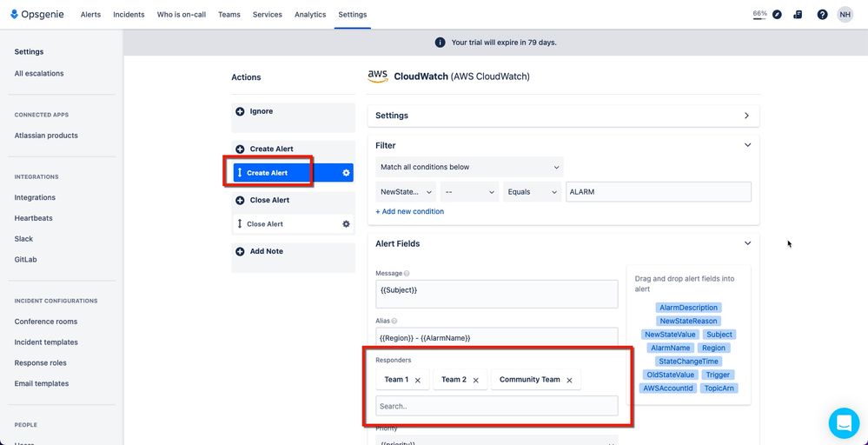Open gear settings on Close Alert action

click(x=346, y=223)
